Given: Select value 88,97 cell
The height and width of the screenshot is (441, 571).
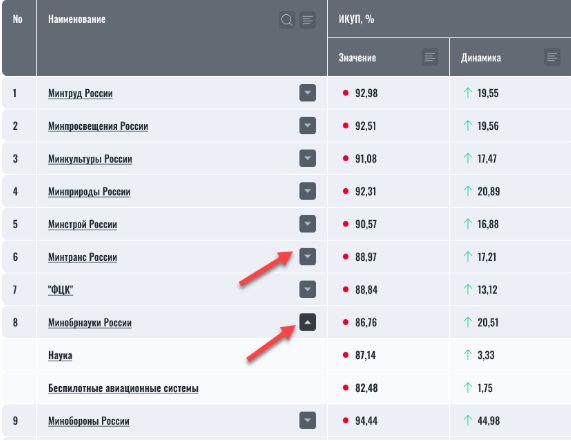Looking at the screenshot, I should tap(366, 257).
